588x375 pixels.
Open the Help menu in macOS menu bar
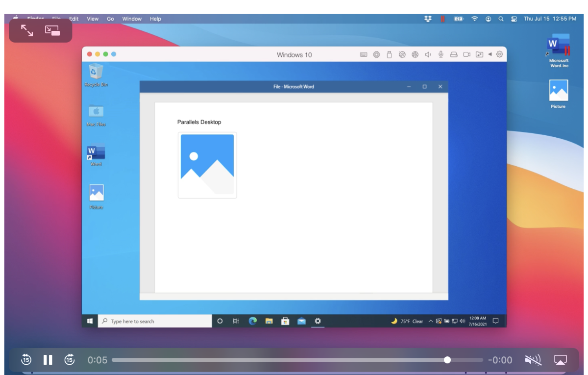pyautogui.click(x=155, y=19)
